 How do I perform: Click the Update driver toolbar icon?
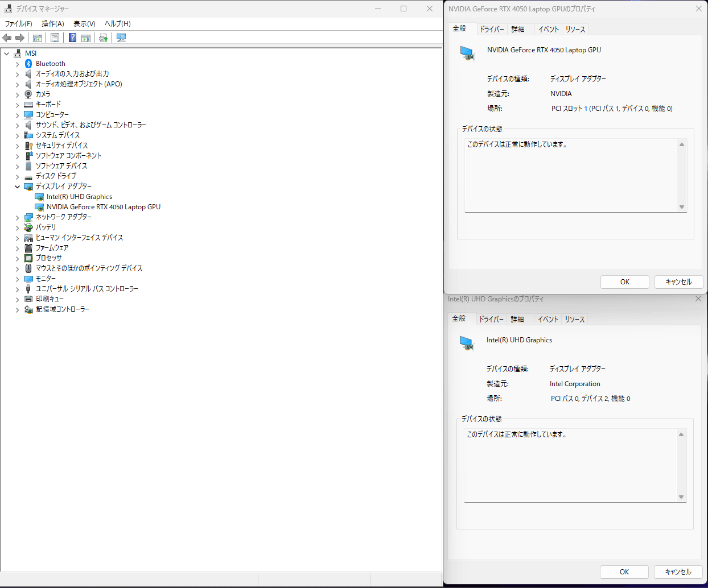point(103,38)
